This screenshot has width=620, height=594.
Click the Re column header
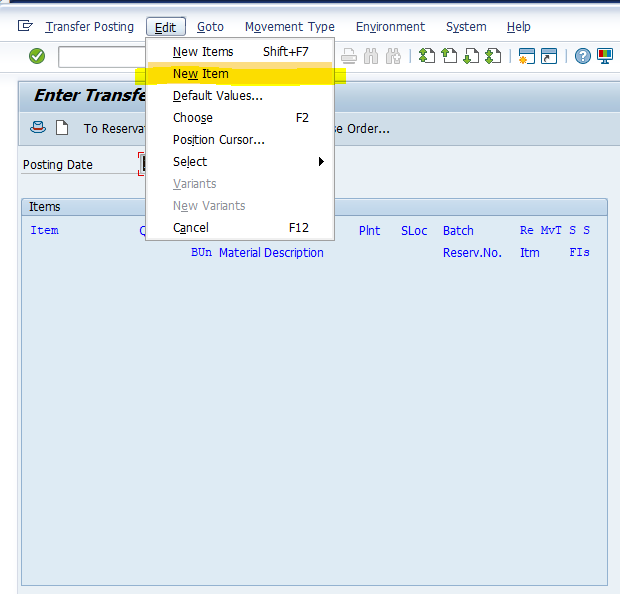pyautogui.click(x=526, y=230)
